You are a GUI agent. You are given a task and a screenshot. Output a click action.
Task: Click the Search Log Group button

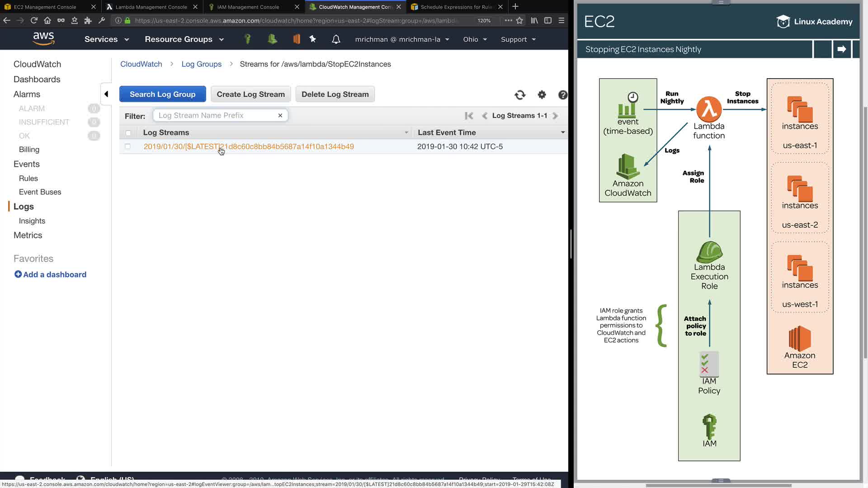162,94
